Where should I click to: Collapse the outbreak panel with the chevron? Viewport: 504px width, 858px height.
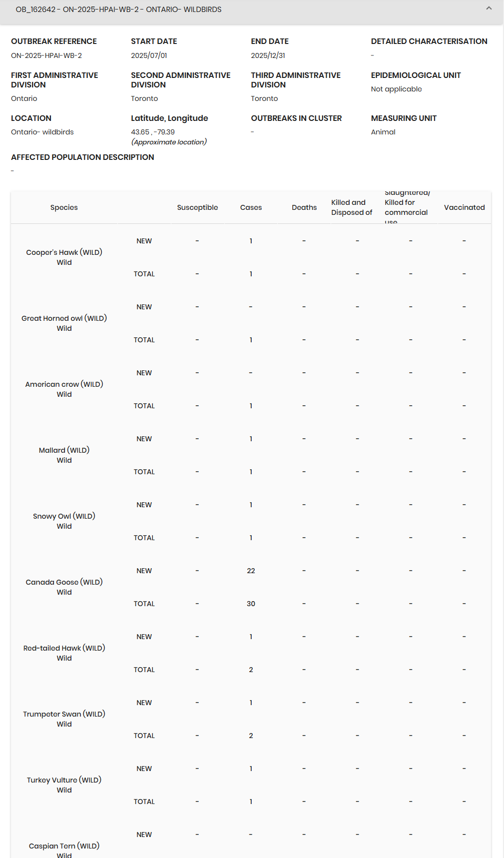(x=489, y=8)
